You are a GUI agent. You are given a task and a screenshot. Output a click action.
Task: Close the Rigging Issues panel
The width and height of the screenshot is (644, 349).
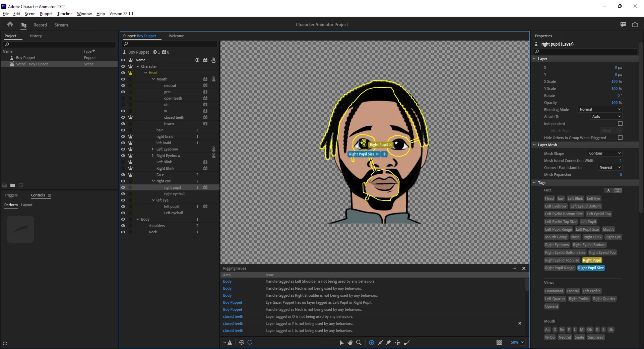[524, 269]
